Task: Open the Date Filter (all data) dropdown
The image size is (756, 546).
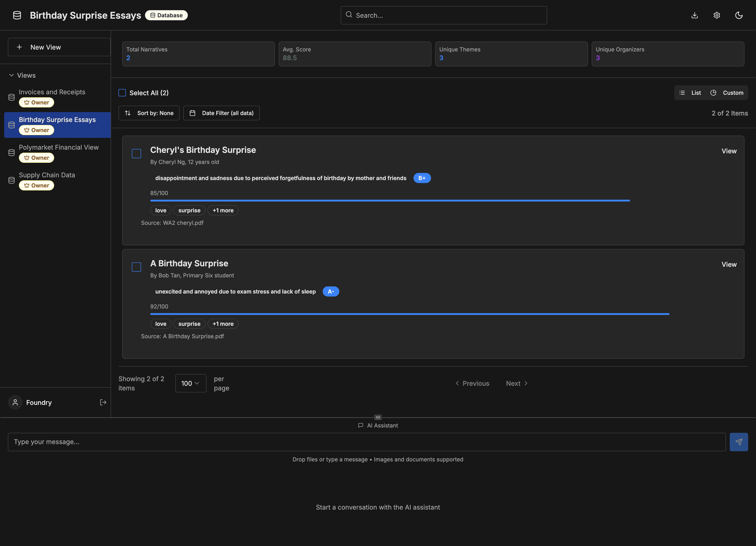Action: click(x=221, y=113)
